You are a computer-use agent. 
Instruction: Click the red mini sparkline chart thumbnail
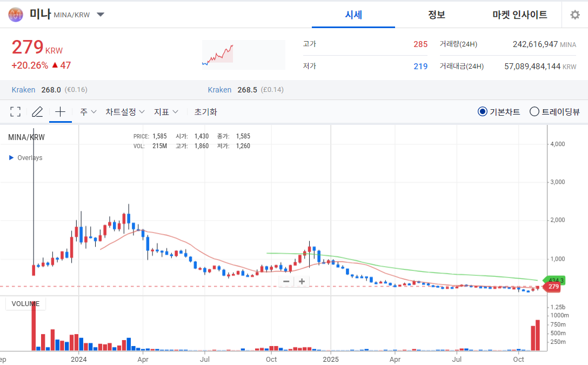point(243,54)
